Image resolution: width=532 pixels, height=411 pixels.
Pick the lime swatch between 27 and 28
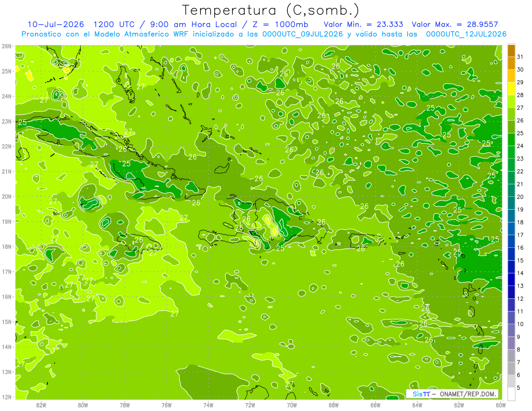pyautogui.click(x=511, y=101)
